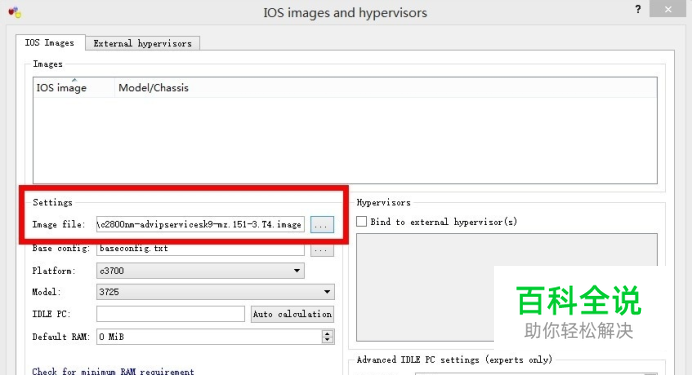Click the Default RAM value field

coord(209,337)
